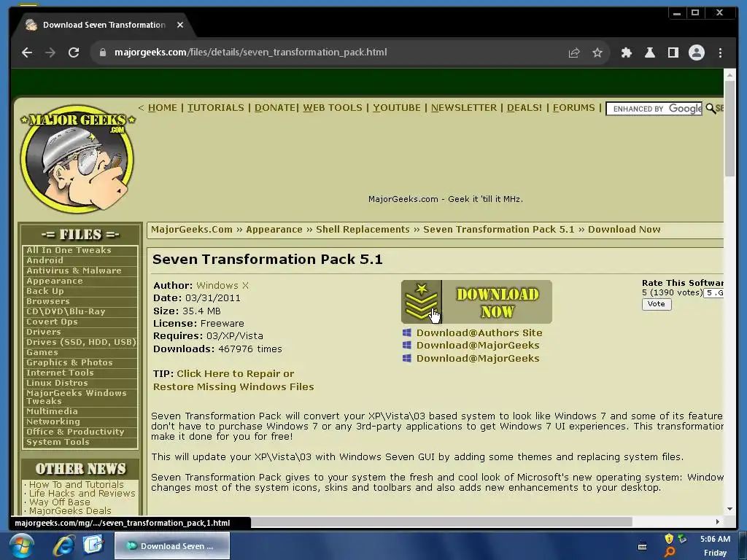747x560 pixels.
Task: Open the rating value dropdown
Action: click(x=713, y=293)
